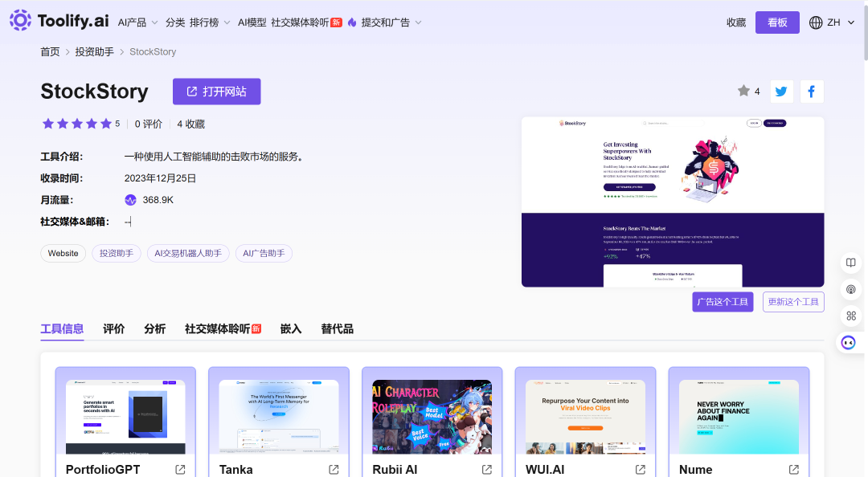Switch to the 替代品 tab
Image resolution: width=868 pixels, height=477 pixels.
pos(337,328)
